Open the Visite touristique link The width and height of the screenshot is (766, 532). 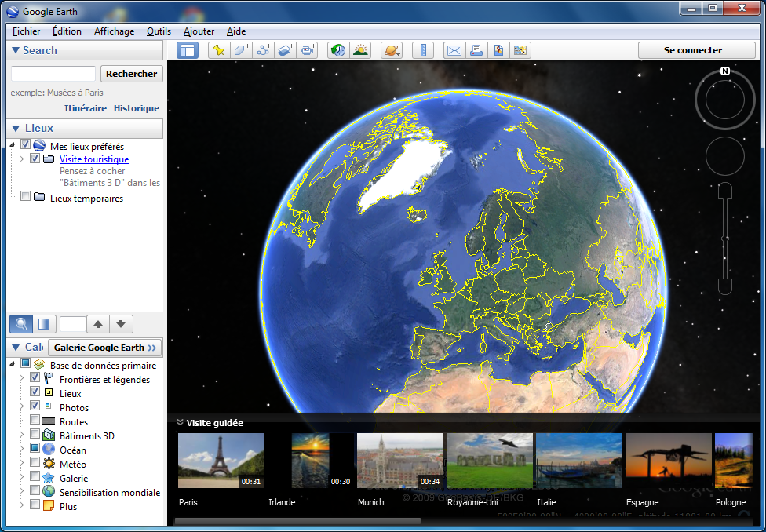94,159
